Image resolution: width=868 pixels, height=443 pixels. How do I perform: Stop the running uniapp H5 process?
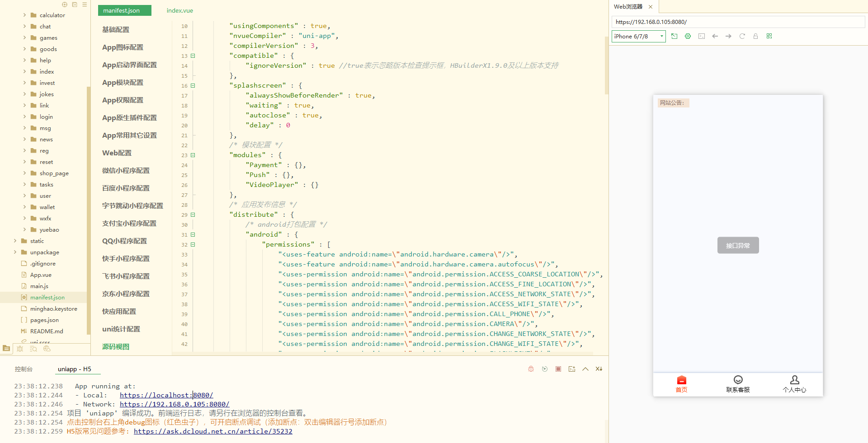(558, 369)
